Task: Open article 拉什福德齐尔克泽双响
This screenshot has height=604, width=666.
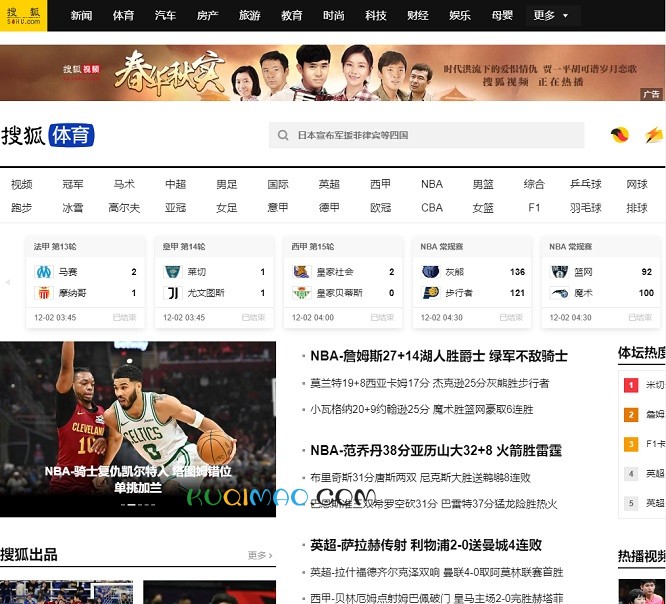Action: pos(437,573)
